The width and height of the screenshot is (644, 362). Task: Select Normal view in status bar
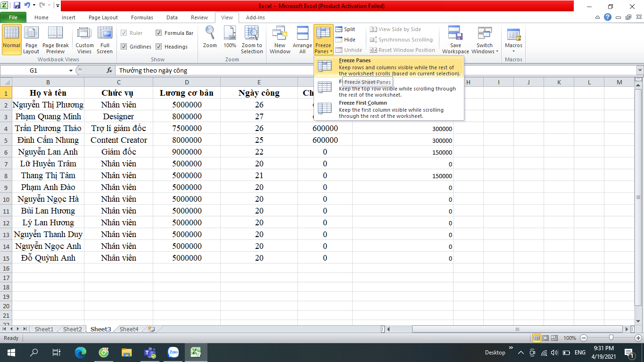click(537, 338)
